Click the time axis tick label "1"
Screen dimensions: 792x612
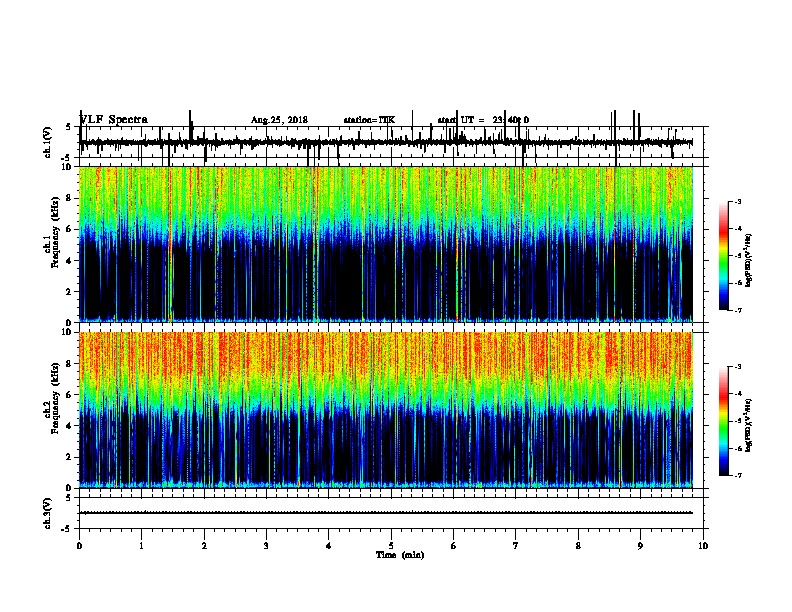click(x=142, y=546)
